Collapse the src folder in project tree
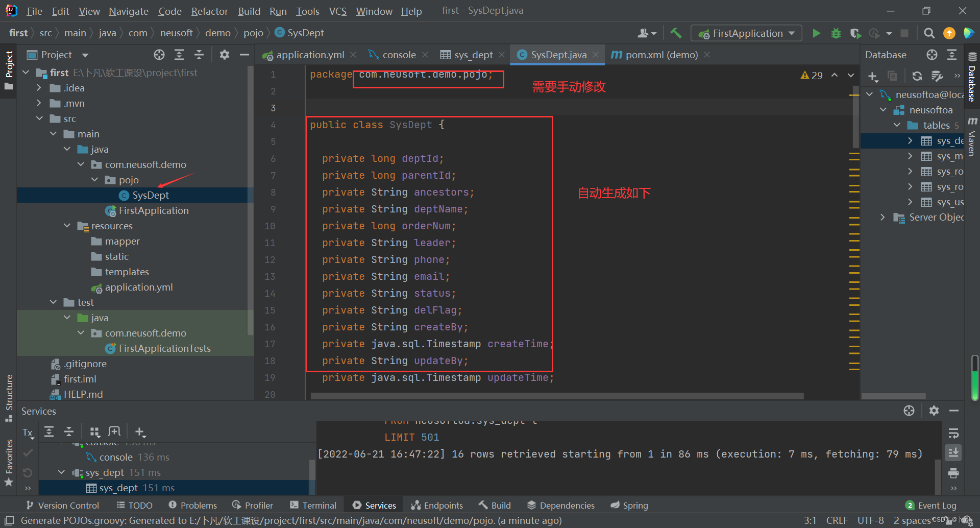 point(40,118)
